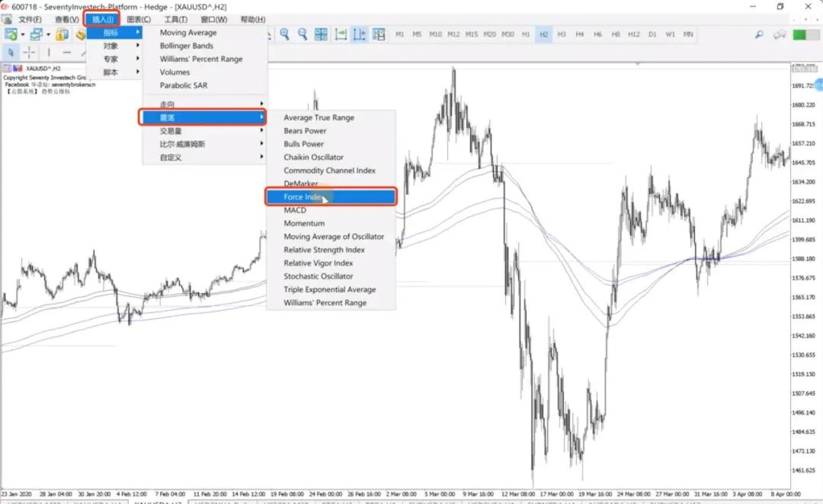Open the chat bubbles icon
This screenshot has height=504, width=823.
coord(779,34)
